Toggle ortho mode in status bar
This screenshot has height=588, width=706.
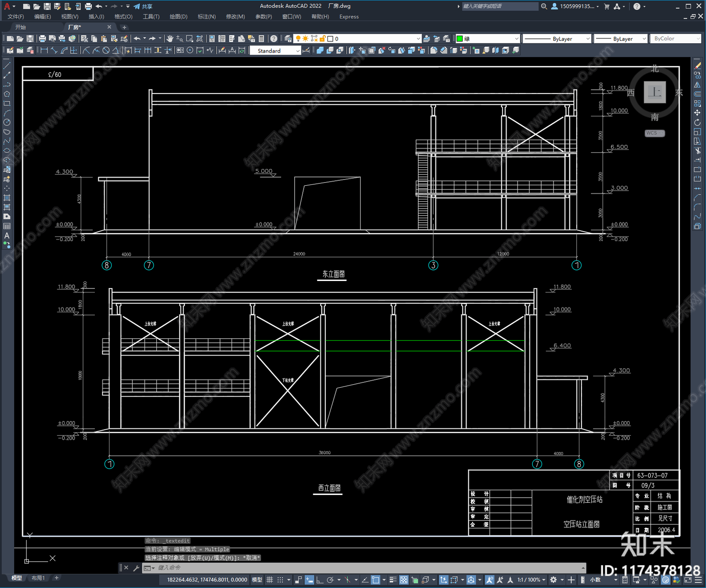coord(319,580)
